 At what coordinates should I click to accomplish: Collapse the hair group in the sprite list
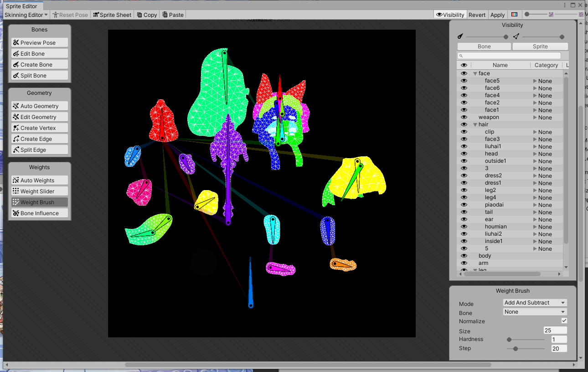[475, 124]
